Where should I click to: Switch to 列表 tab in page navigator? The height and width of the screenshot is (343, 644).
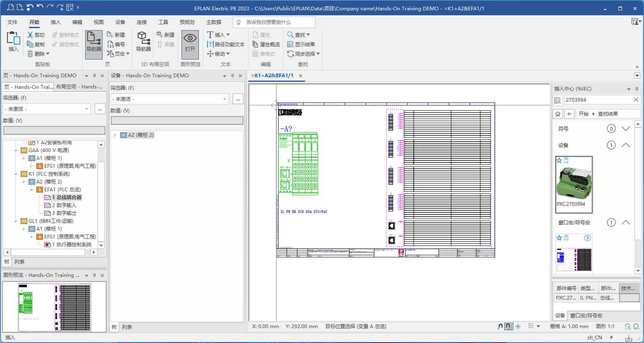(19, 262)
